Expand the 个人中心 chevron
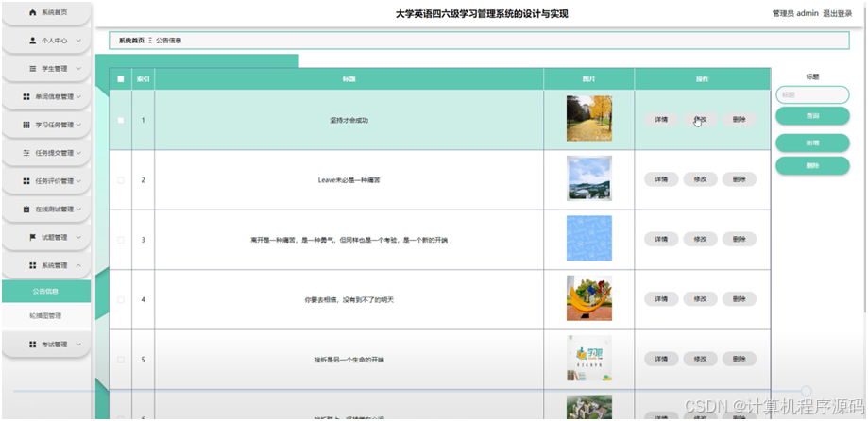The height and width of the screenshot is (421, 868). [78, 41]
